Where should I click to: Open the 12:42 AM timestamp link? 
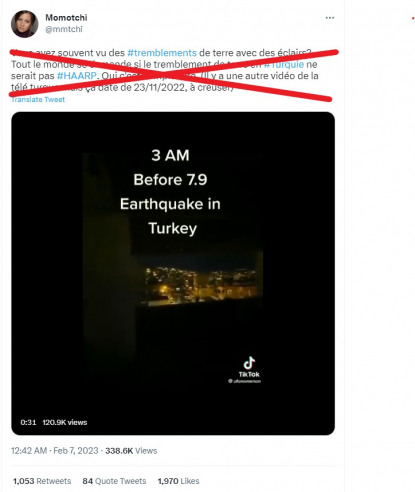pyautogui.click(x=29, y=451)
